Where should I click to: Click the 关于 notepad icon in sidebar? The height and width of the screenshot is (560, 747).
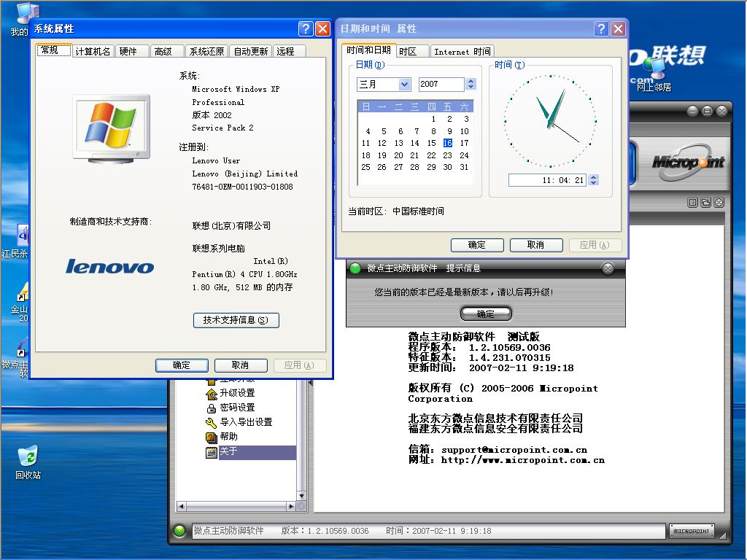coord(212,452)
